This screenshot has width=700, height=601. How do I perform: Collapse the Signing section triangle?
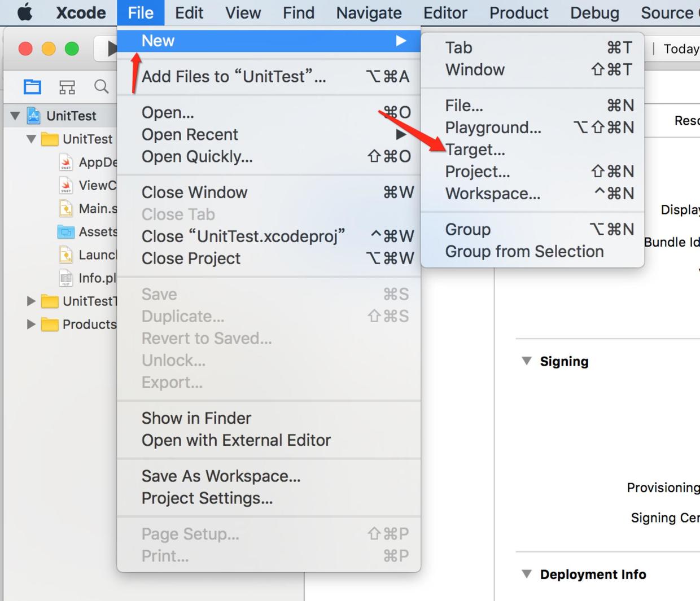click(527, 361)
